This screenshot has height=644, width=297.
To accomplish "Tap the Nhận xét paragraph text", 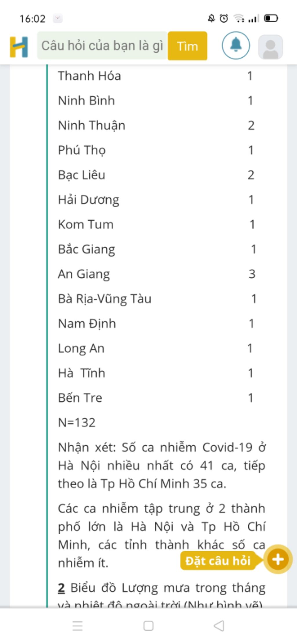I will pyautogui.click(x=162, y=466).
